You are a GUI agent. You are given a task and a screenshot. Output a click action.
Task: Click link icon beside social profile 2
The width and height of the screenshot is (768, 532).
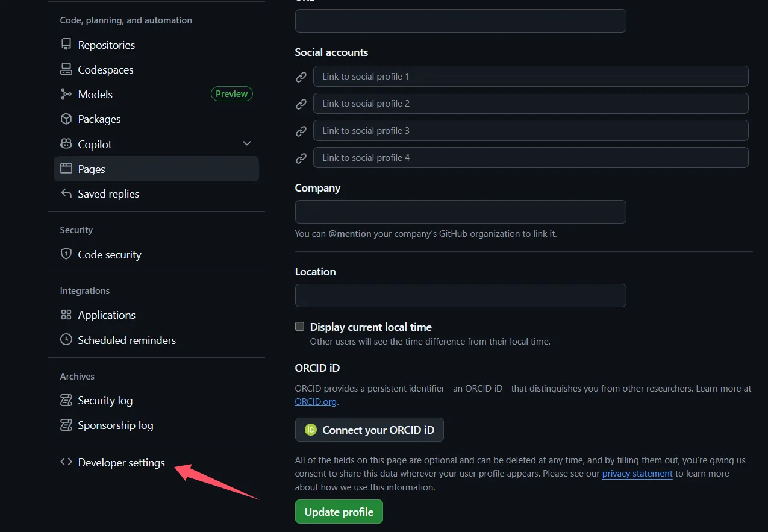pos(301,104)
